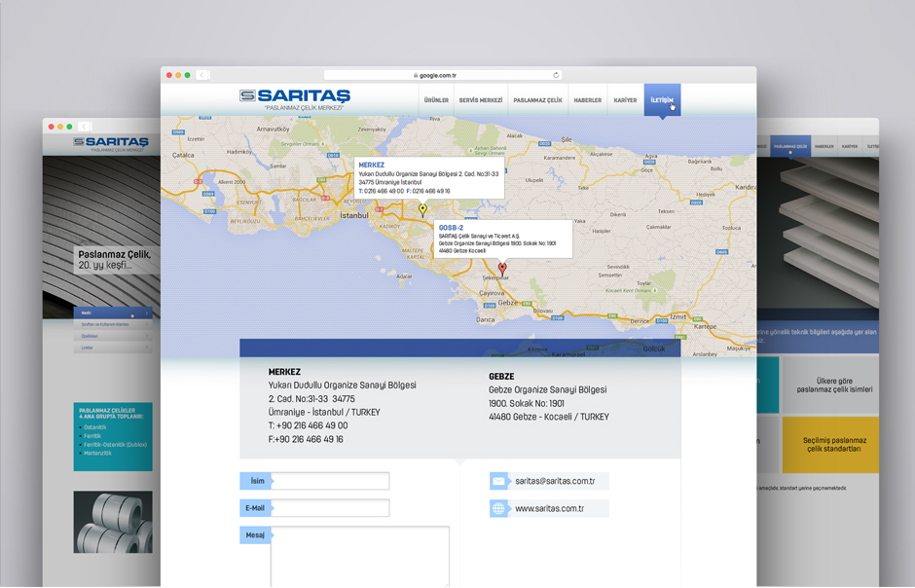Open the www.saritas.com.tr link
This screenshot has width=915, height=588.
pos(550,509)
